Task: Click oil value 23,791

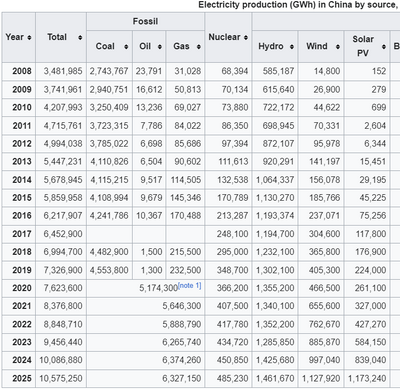Action: 149,71
